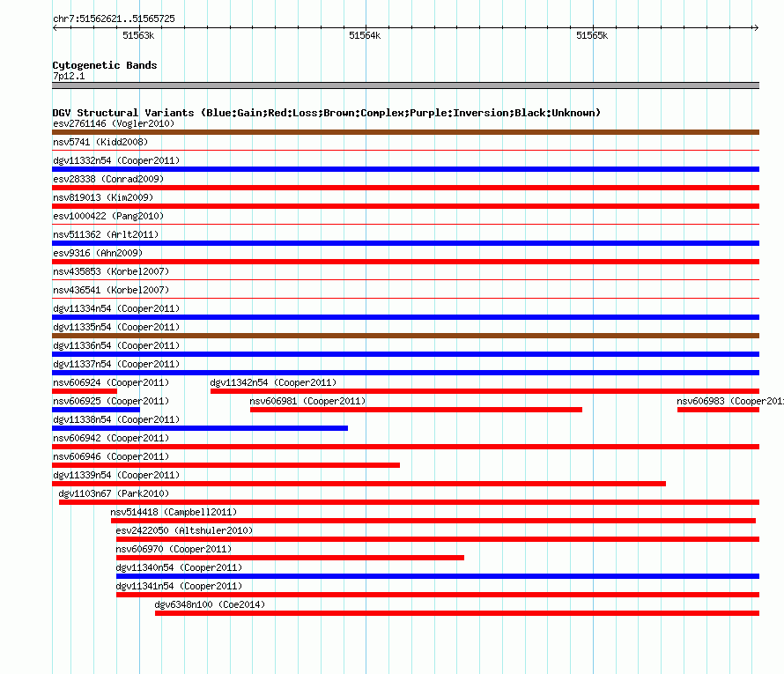This screenshot has height=674, width=784.
Task: Click the 51565k ruler position
Action: pos(592,35)
